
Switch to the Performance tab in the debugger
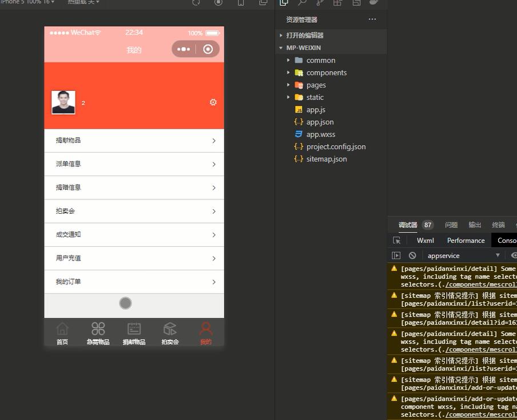[466, 240]
